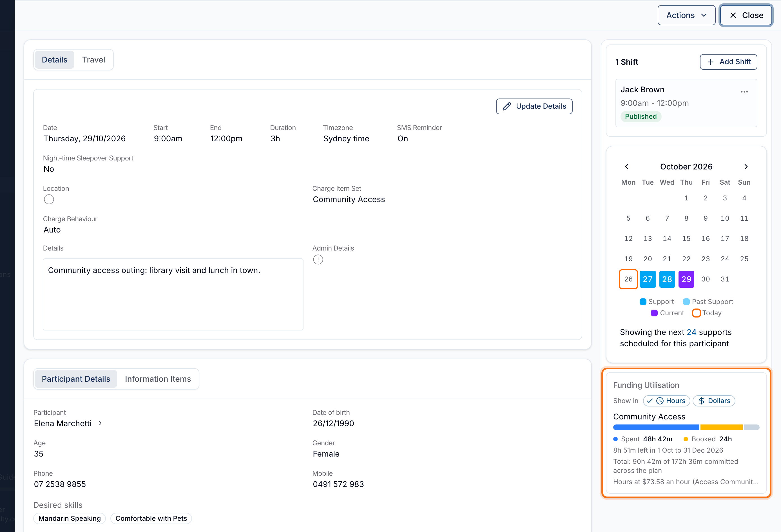Screen dimensions: 781x532
Task: Click the Add Shift button
Action: point(728,62)
